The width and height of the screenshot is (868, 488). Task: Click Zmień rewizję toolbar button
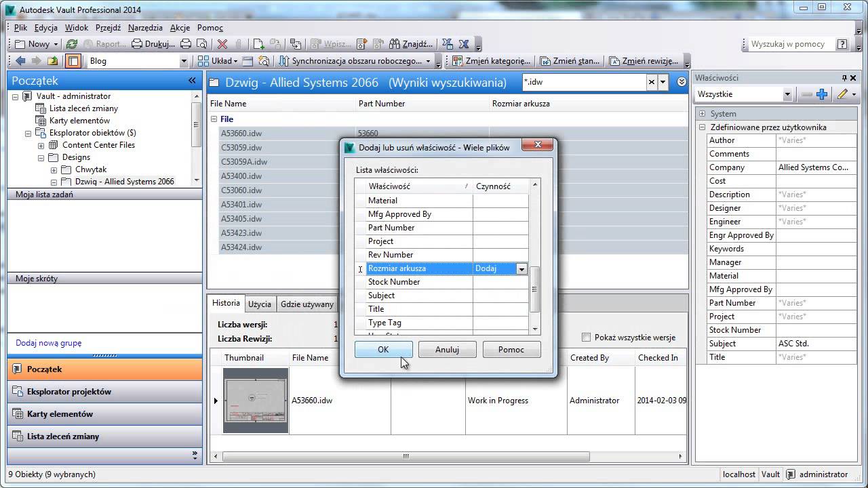tap(644, 61)
